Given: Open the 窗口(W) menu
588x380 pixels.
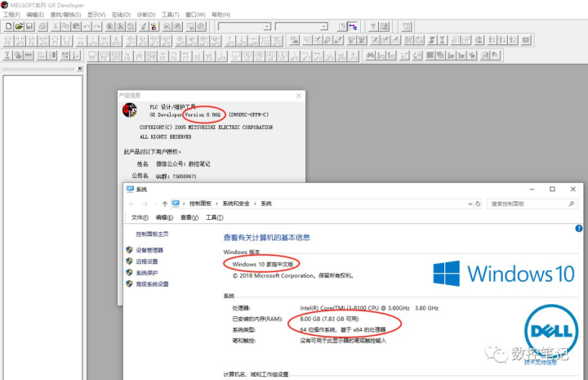Looking at the screenshot, I should click(x=195, y=15).
